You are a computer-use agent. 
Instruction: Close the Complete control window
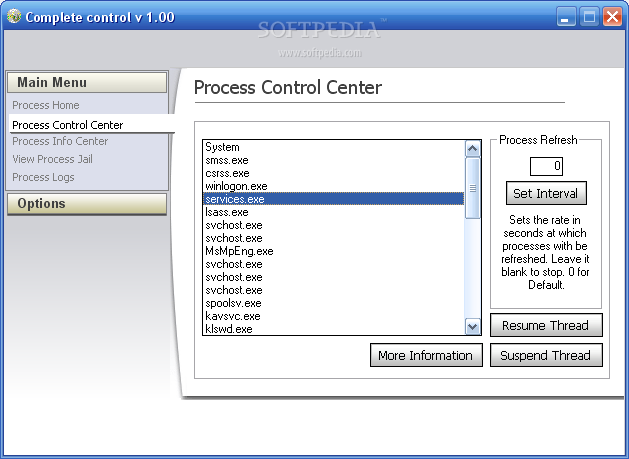(x=613, y=17)
